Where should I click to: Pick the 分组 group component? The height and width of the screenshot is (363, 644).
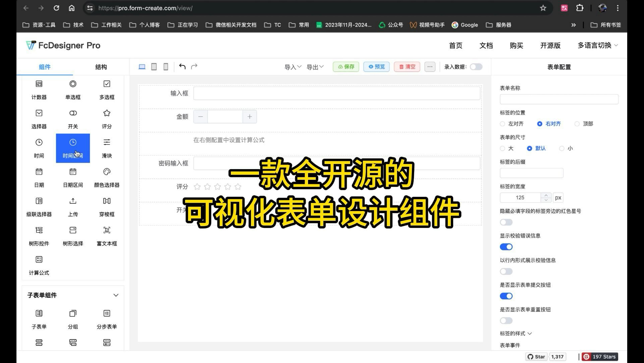pyautogui.click(x=73, y=319)
